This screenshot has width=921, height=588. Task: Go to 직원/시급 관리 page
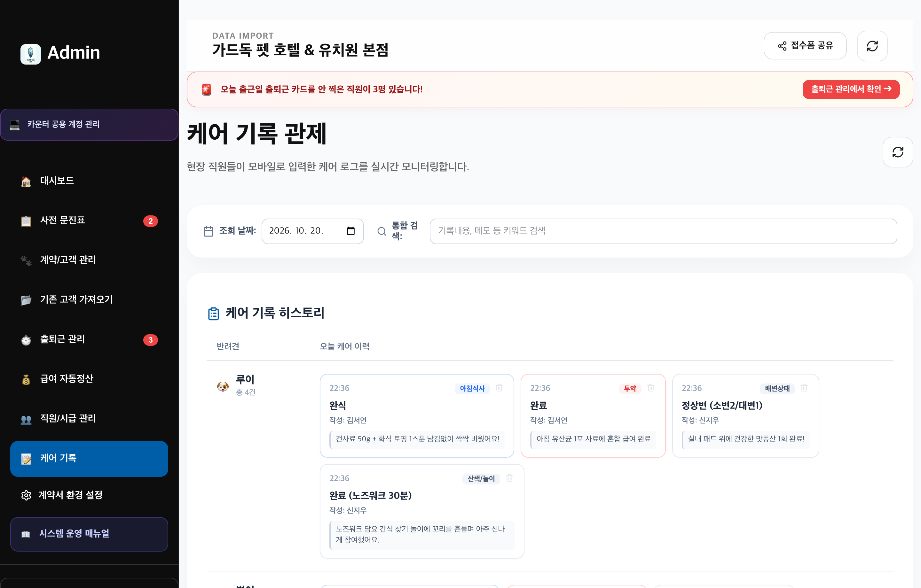89,419
